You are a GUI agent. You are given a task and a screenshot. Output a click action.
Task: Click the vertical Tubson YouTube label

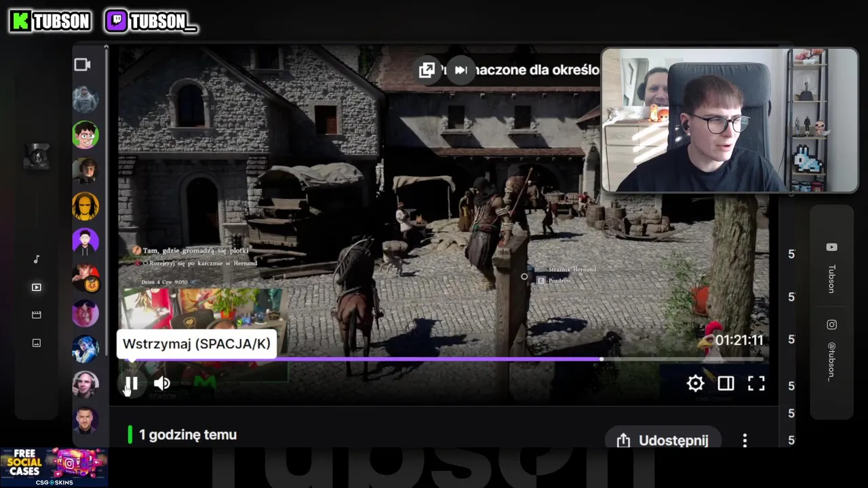click(x=831, y=279)
